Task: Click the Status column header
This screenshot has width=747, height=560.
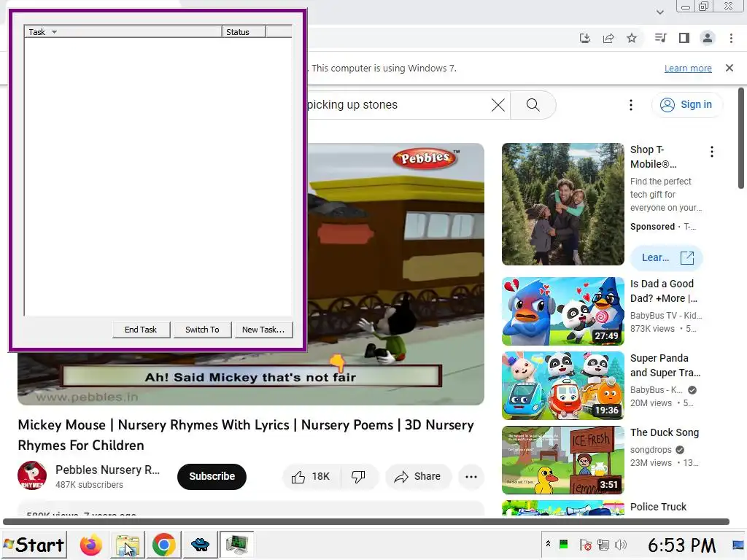Action: point(244,32)
